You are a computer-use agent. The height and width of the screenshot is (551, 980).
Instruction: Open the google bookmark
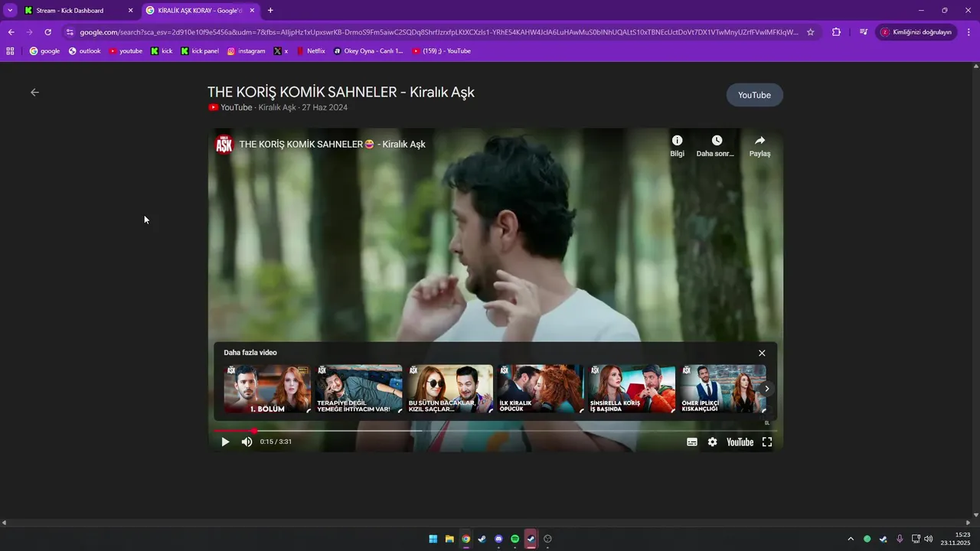[44, 51]
